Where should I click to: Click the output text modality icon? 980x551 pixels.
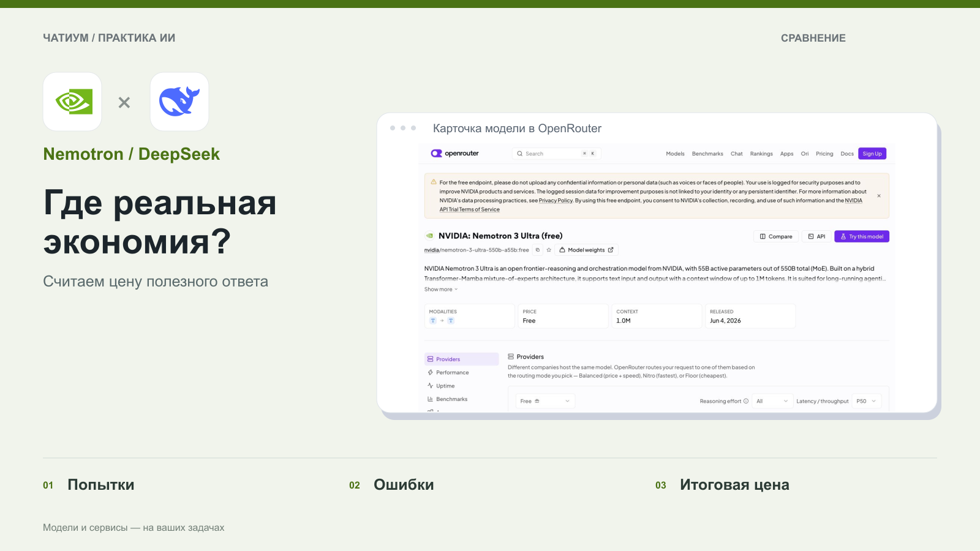(451, 321)
